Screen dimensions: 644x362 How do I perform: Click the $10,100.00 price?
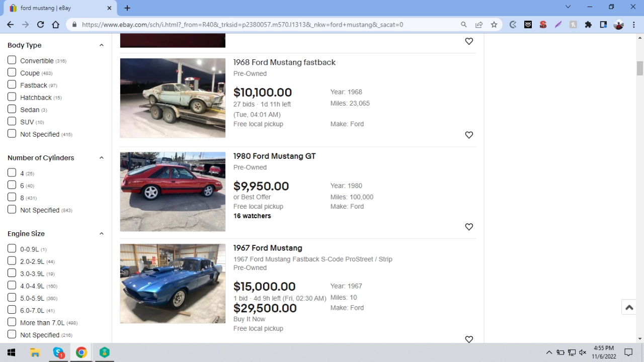tap(263, 93)
